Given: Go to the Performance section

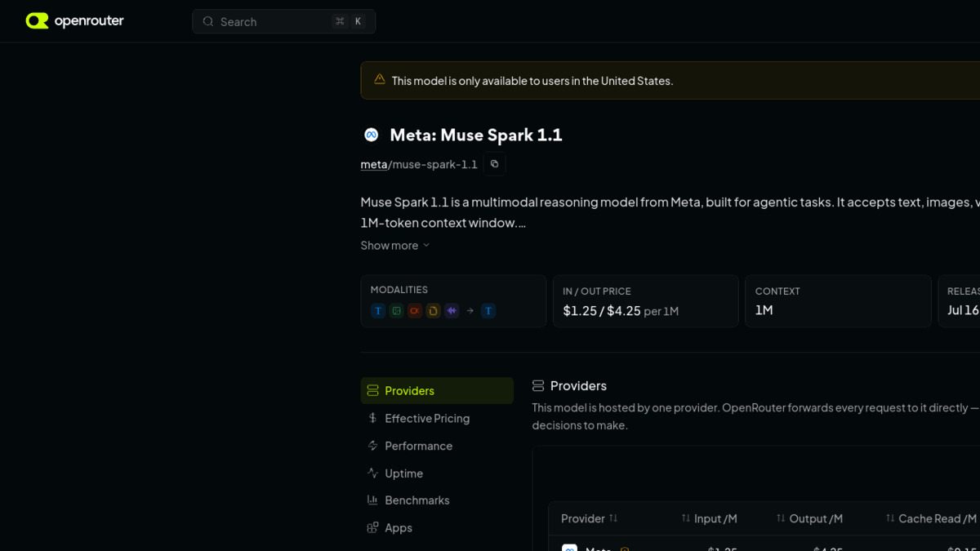Looking at the screenshot, I should [437, 446].
